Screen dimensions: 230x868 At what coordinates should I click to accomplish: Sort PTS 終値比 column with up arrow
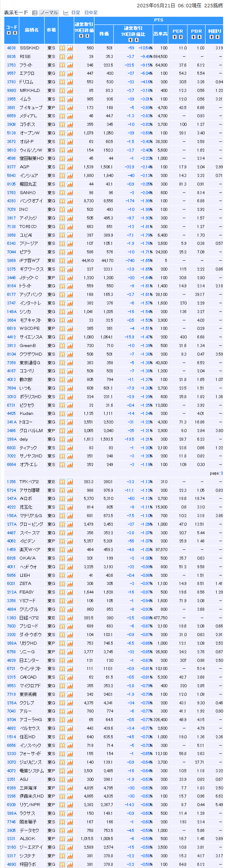130,39
